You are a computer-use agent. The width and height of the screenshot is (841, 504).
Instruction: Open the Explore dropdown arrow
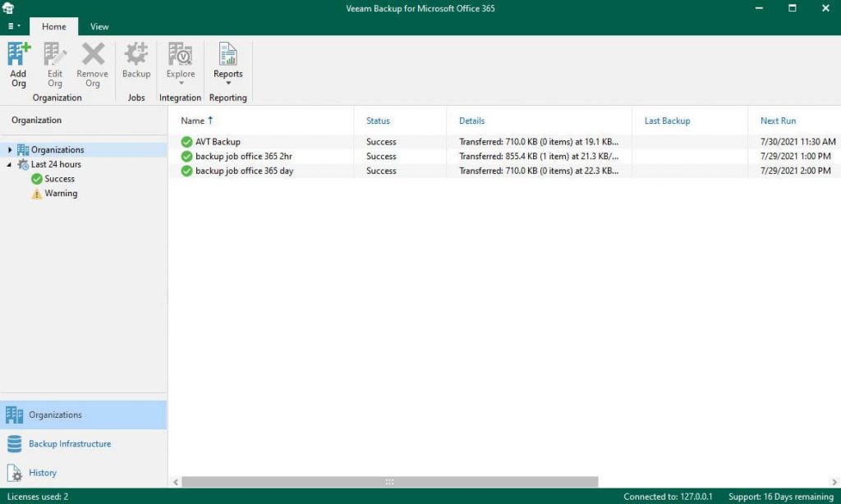[181, 83]
